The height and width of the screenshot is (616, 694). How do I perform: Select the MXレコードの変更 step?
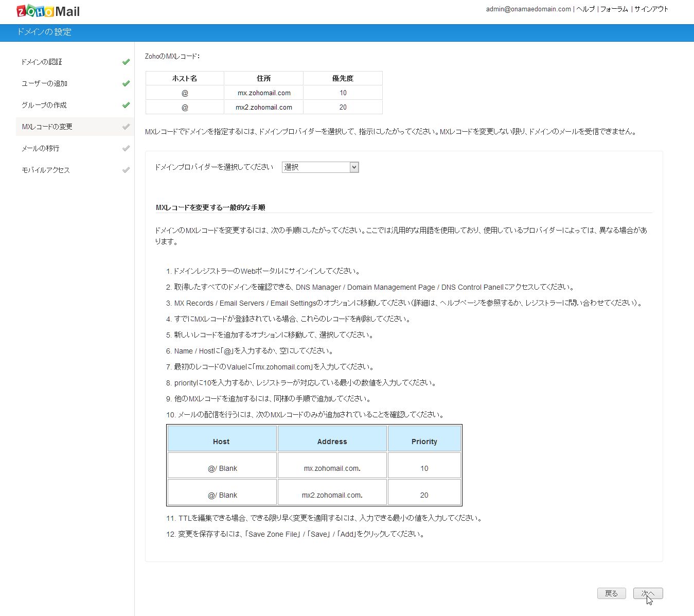point(47,127)
